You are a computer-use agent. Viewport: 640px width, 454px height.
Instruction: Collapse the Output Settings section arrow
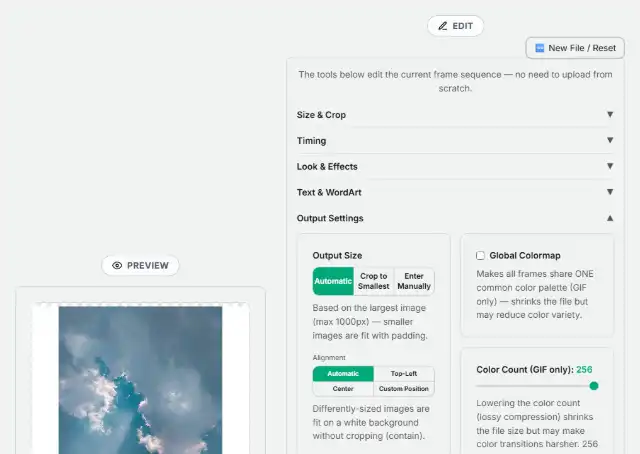(610, 218)
